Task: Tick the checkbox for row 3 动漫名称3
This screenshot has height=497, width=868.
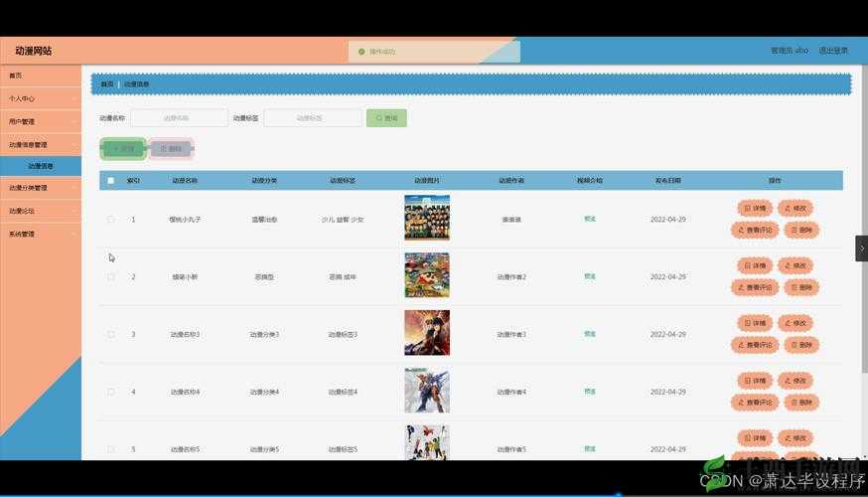Action: (x=110, y=335)
